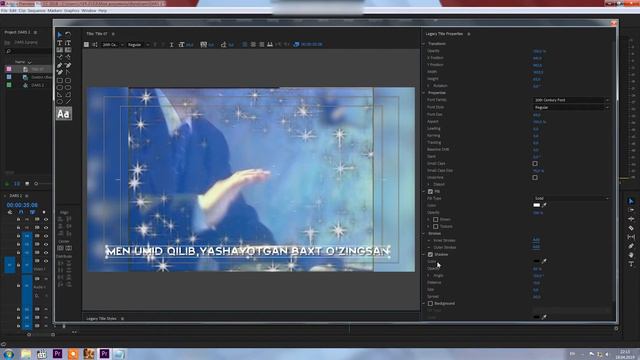Enable the Texture checkbox
The height and width of the screenshot is (360, 640).
click(436, 227)
